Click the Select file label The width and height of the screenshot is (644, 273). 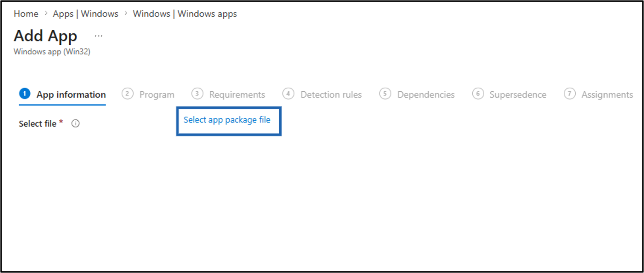(x=38, y=124)
